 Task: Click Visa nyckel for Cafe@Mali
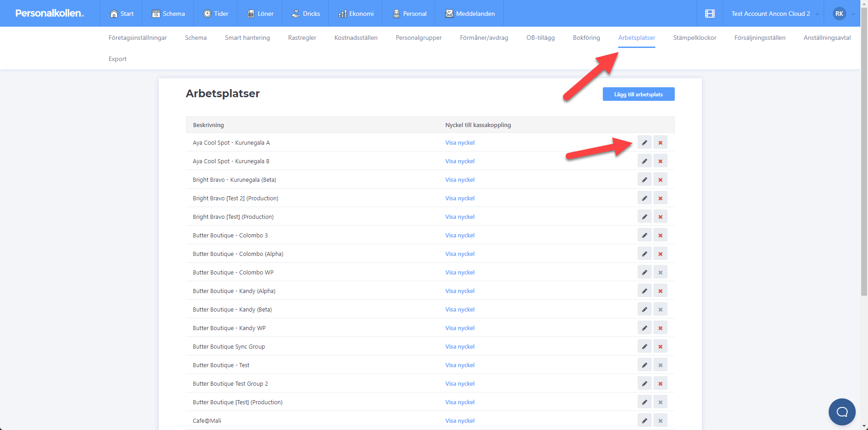[460, 421]
